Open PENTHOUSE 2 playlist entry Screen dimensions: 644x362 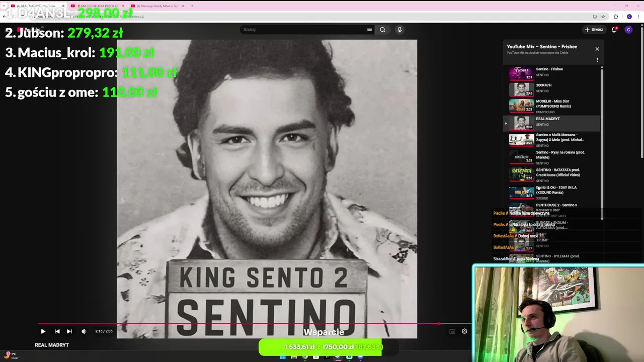click(552, 210)
